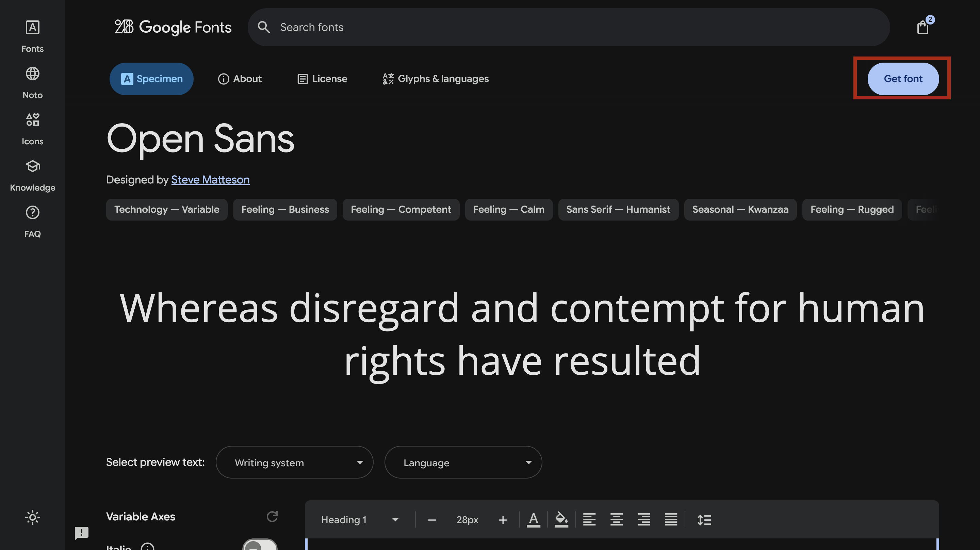
Task: Select the Specimen tab
Action: coord(151,79)
